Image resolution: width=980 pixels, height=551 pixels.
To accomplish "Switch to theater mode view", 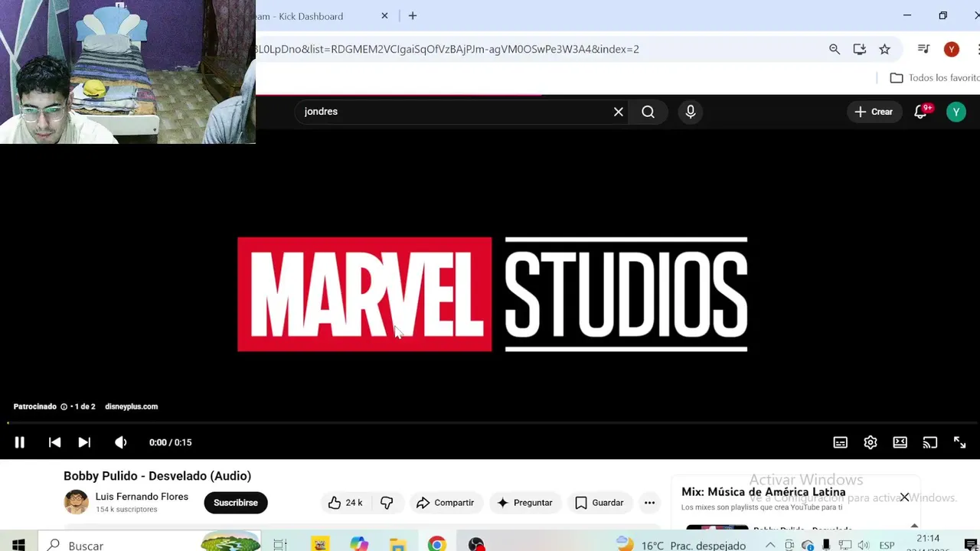I will tap(900, 442).
